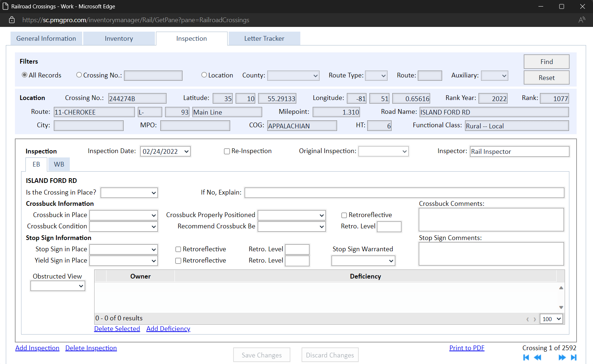Click the Print to PDF link
The height and width of the screenshot is (364, 593).
[x=467, y=348]
